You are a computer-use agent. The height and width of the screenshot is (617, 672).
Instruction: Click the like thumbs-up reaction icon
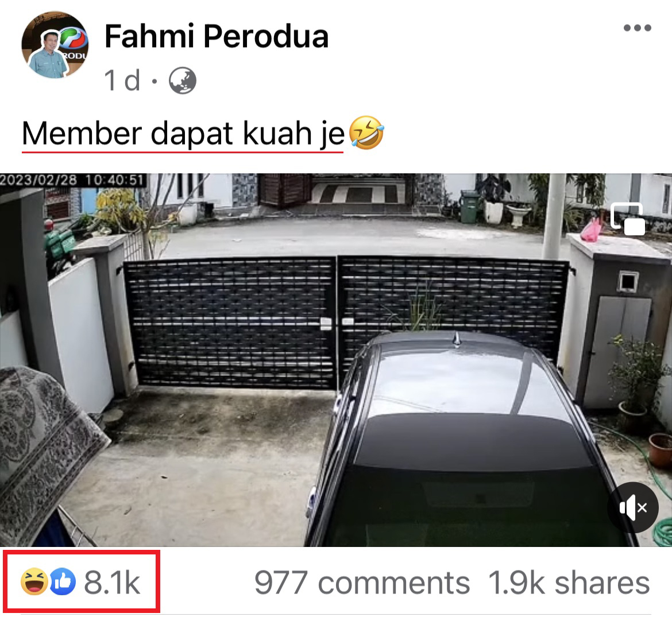click(x=63, y=582)
